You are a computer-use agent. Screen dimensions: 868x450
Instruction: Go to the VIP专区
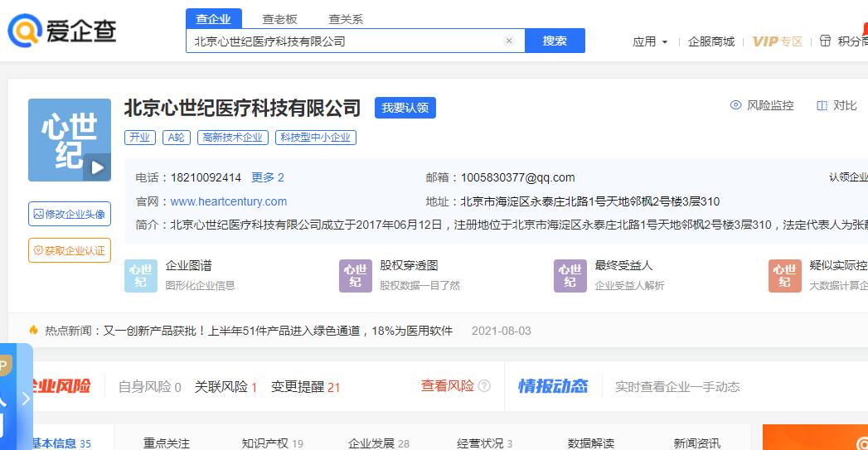[x=777, y=41]
